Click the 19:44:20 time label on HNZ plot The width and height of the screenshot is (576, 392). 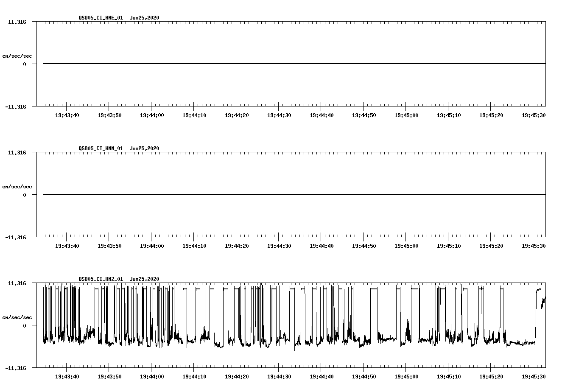point(237,376)
